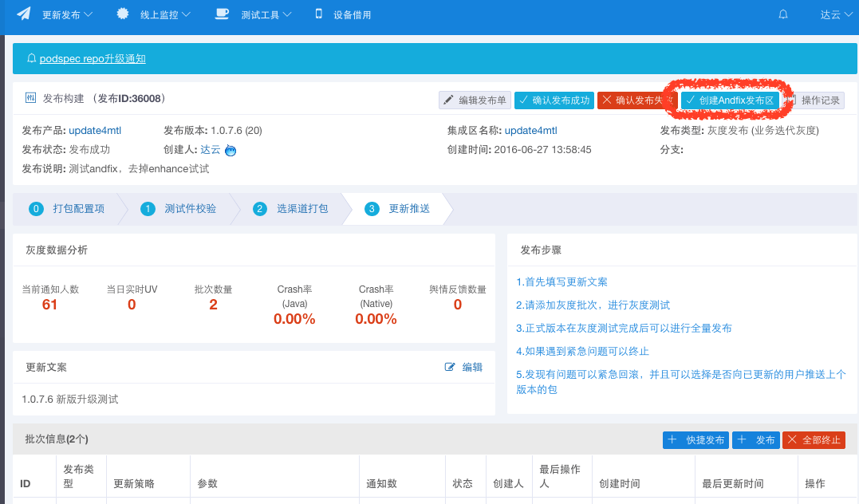Click the notification bell icon in header
The height and width of the screenshot is (504, 859).
pyautogui.click(x=783, y=14)
